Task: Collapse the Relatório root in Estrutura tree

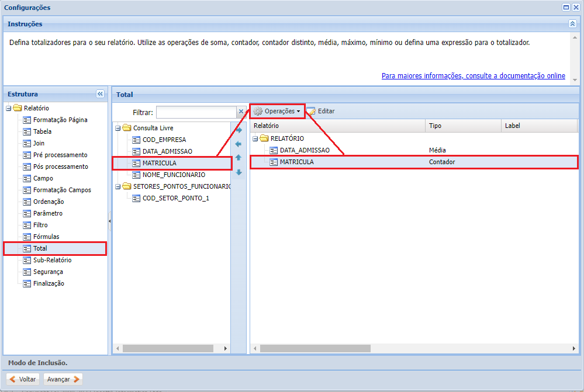Action: tap(8, 108)
